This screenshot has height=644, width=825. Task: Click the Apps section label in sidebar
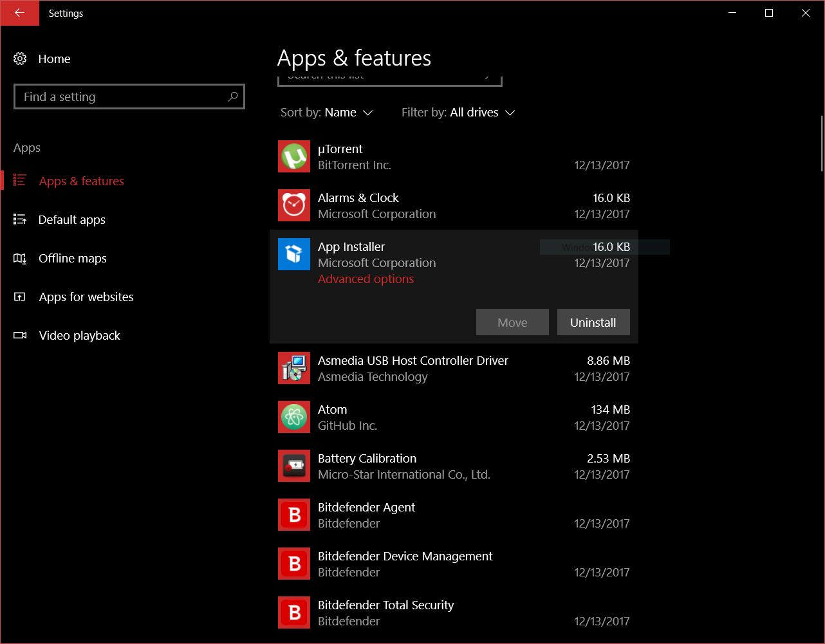point(27,148)
